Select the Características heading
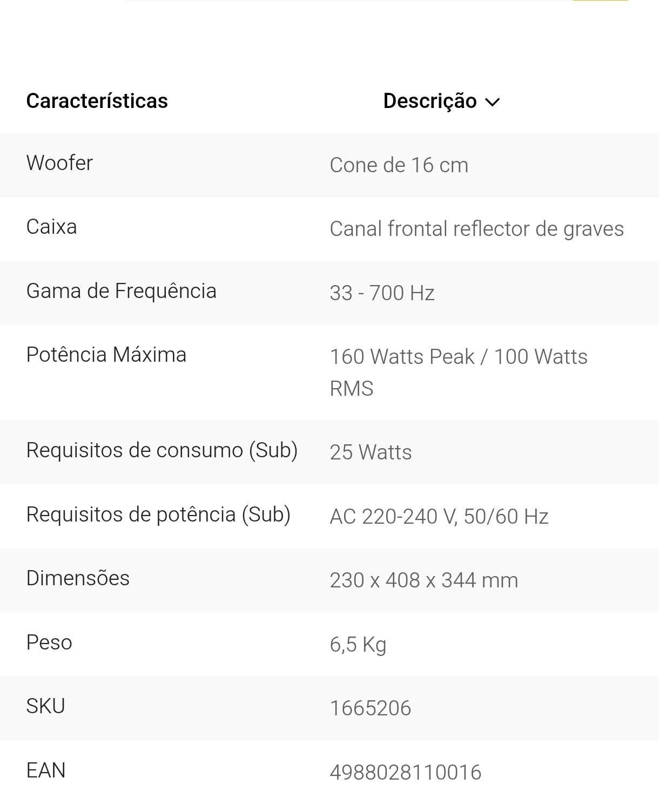Image resolution: width=659 pixels, height=812 pixels. 97,101
